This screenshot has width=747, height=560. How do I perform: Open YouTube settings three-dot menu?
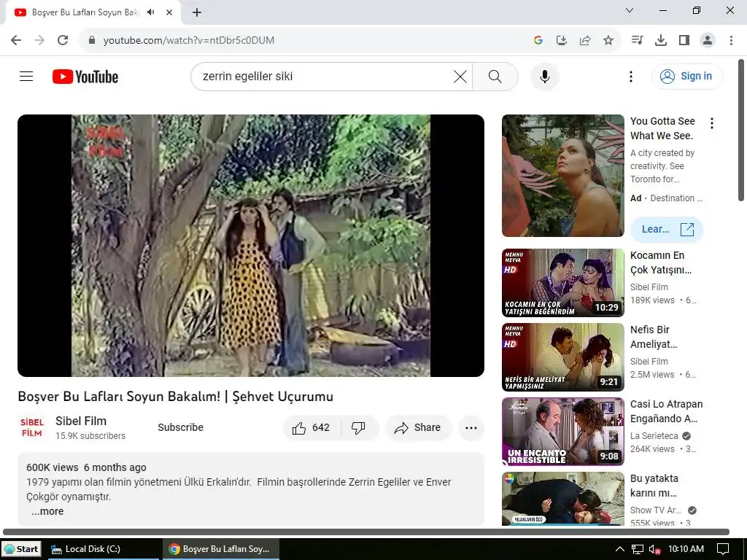(631, 76)
